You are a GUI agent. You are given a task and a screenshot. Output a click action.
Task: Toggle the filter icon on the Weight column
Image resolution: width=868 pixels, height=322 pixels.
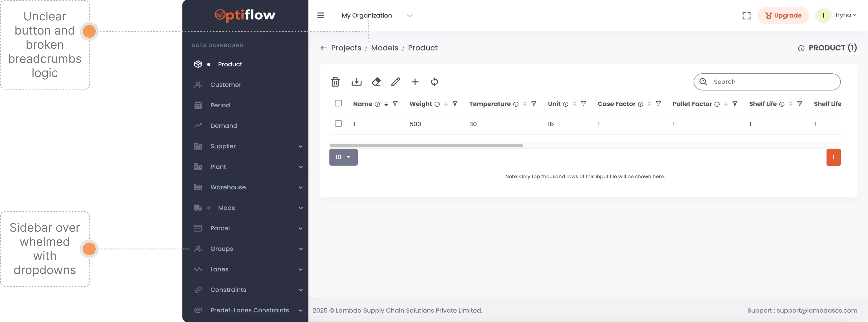[455, 104]
